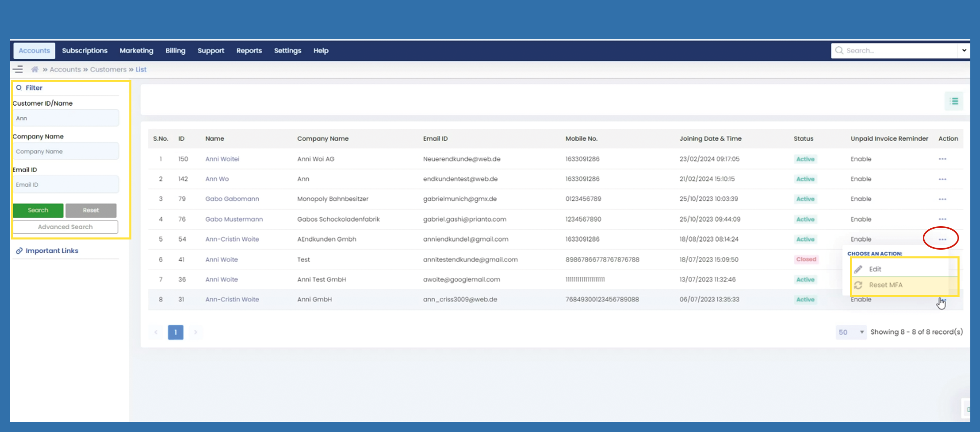The width and height of the screenshot is (980, 432).
Task: Open action dots for Gabo Gabomann row
Action: tap(942, 199)
